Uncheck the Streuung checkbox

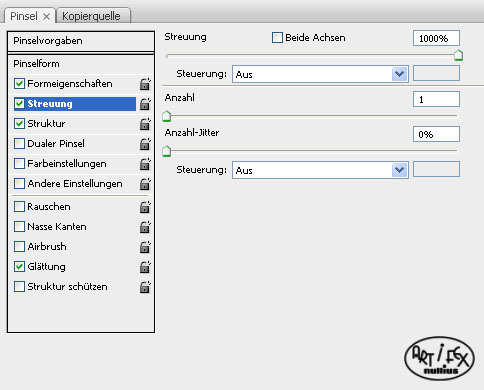[19, 103]
